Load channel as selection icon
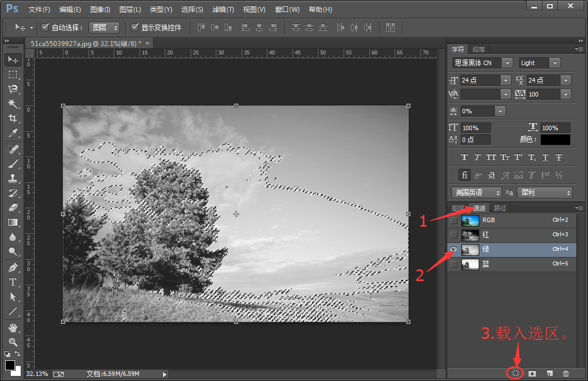 coord(516,373)
